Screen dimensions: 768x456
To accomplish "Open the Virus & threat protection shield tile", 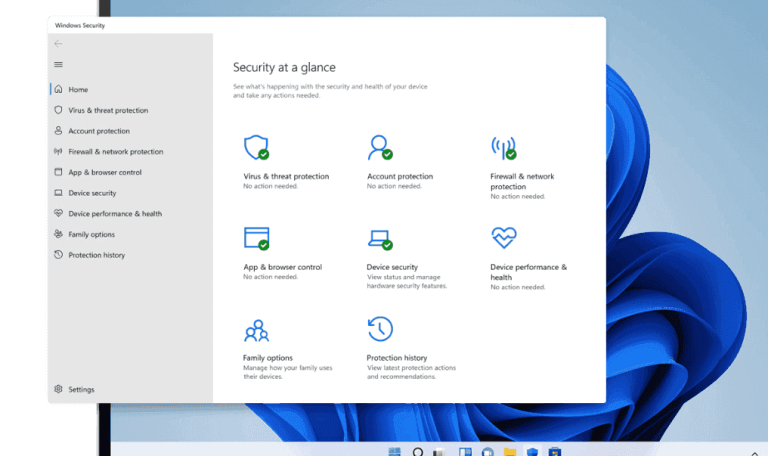I will coord(286,162).
